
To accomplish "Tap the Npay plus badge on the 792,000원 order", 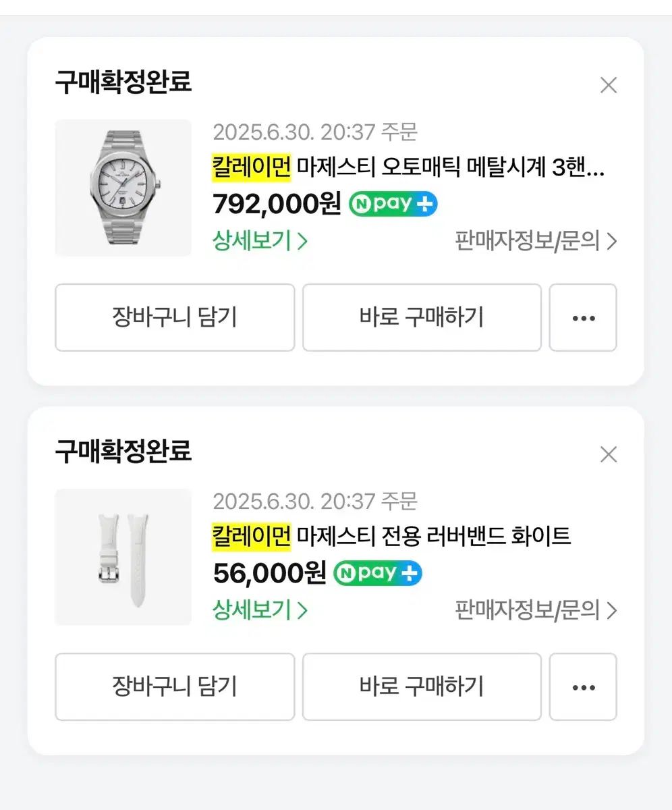I will (393, 204).
